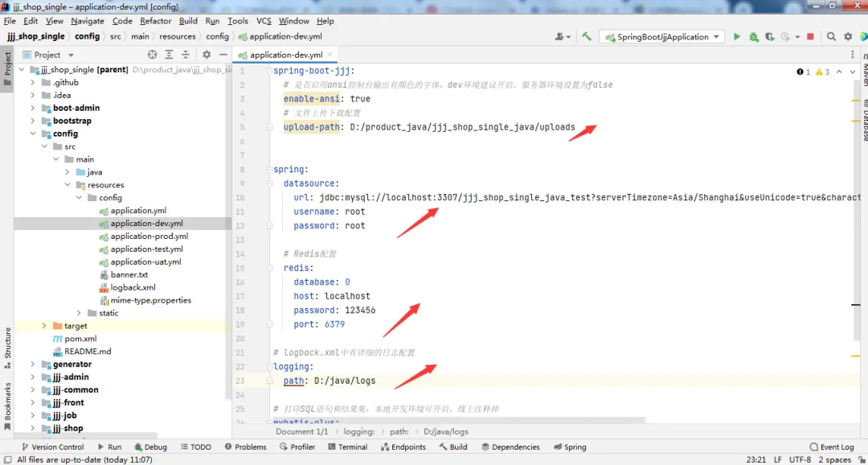This screenshot has height=465, width=868.
Task: Collapse the resources folder node
Action: click(x=68, y=185)
